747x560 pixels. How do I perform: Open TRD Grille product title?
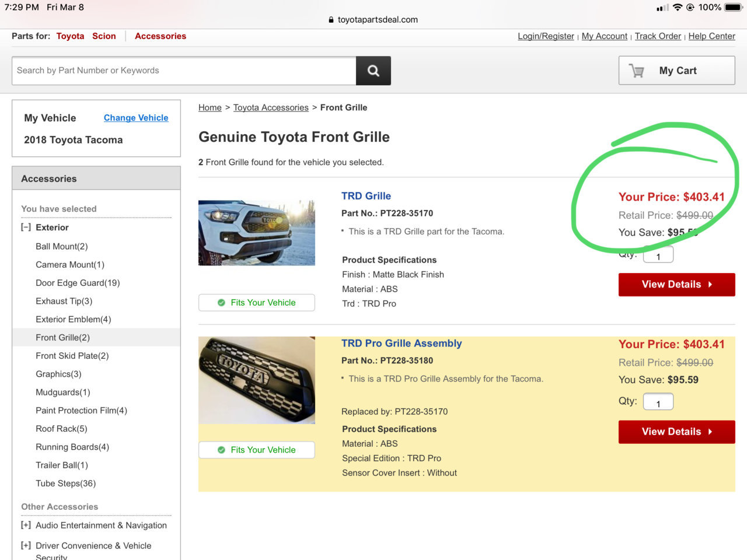coord(366,196)
